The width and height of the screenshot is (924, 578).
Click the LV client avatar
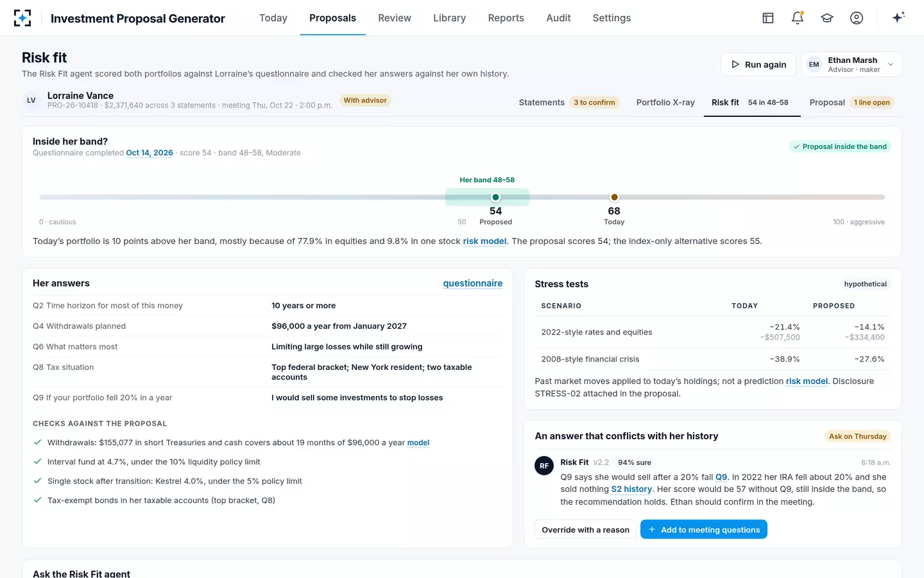(x=31, y=100)
